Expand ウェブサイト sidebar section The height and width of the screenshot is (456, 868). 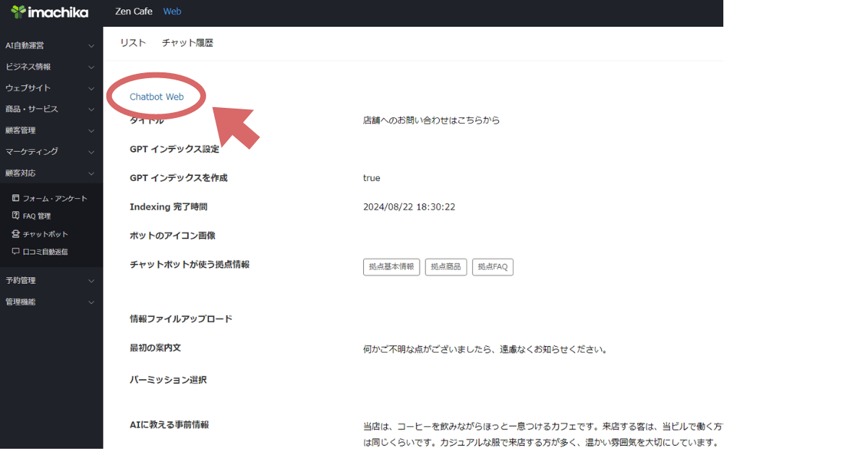(x=51, y=88)
